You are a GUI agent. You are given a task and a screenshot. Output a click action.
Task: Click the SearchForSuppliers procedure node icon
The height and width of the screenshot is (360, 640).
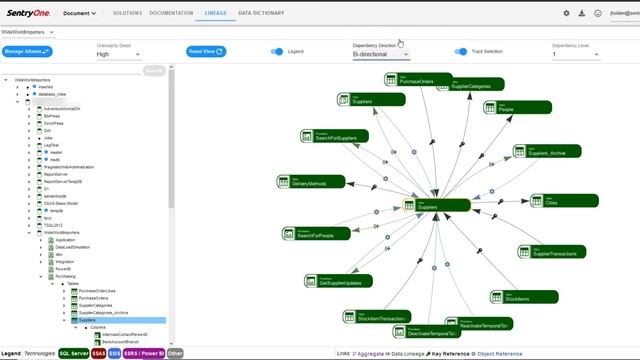coord(307,136)
